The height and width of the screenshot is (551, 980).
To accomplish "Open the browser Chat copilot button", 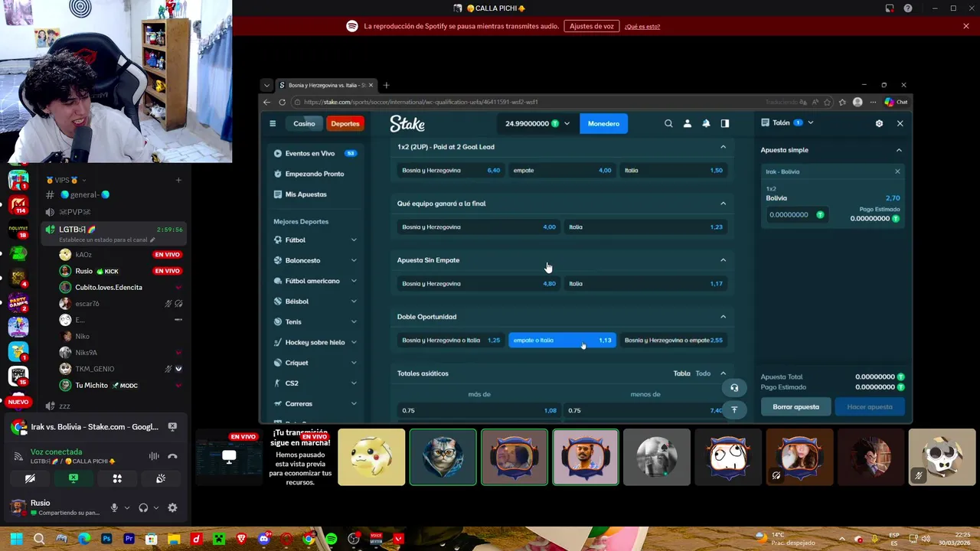I will [896, 102].
